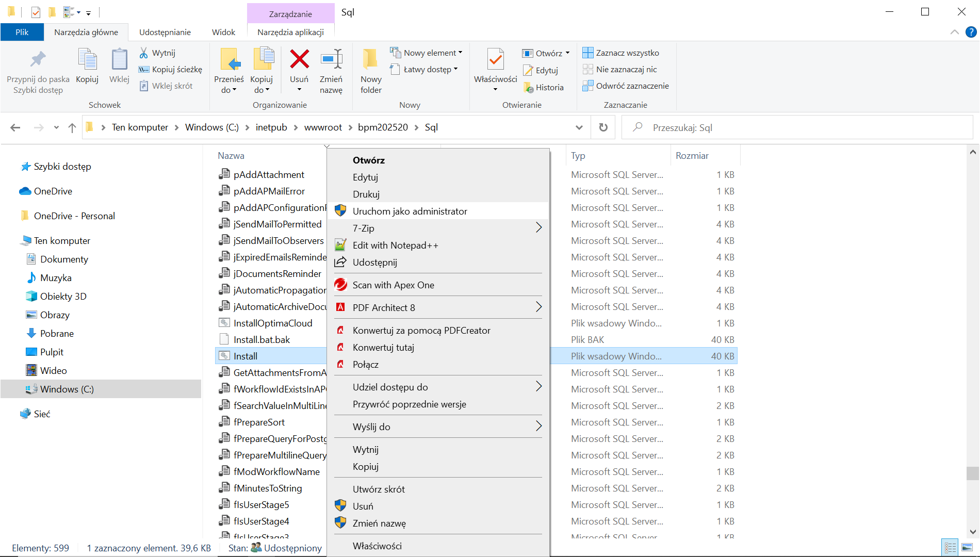The width and height of the screenshot is (980, 557).
Task: Open the Help question mark icon
Action: [971, 32]
